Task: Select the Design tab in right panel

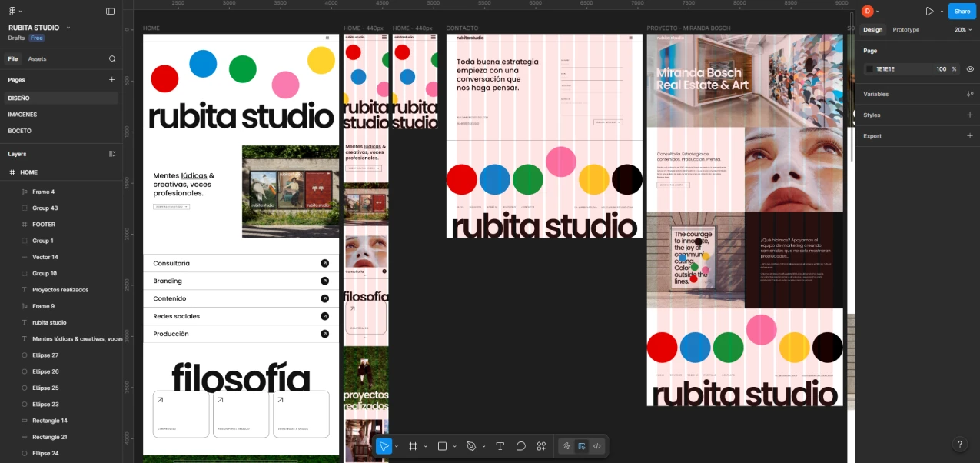Action: click(873, 30)
